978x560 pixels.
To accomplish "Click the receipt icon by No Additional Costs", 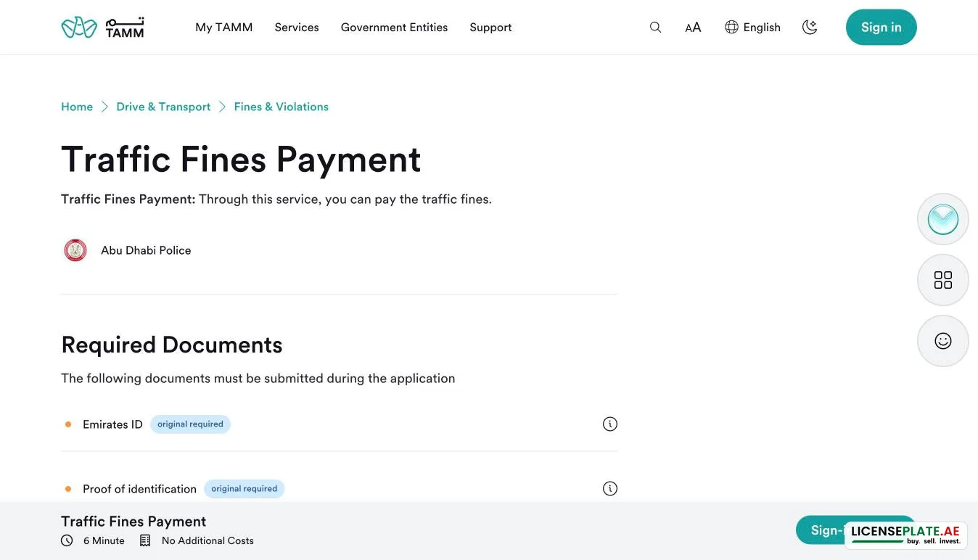I will click(145, 540).
